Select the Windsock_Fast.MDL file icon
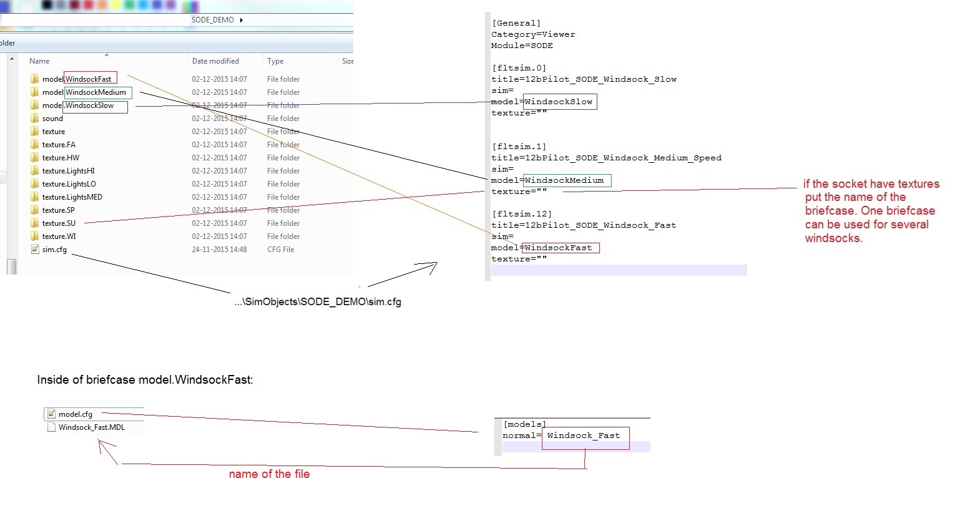The image size is (980, 511). [x=51, y=427]
